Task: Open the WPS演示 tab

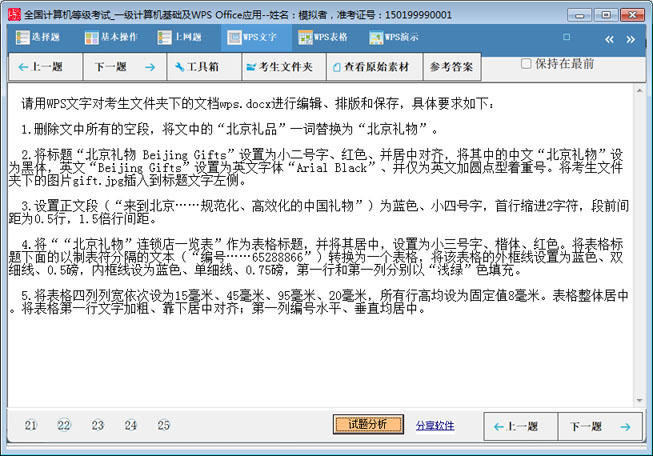Action: 394,37
